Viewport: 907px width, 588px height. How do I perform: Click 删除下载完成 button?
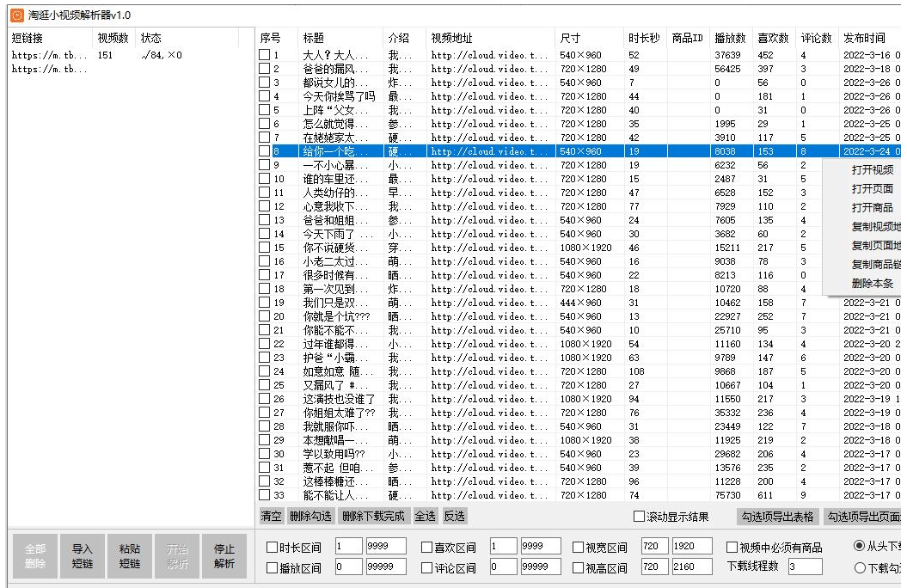tap(373, 516)
